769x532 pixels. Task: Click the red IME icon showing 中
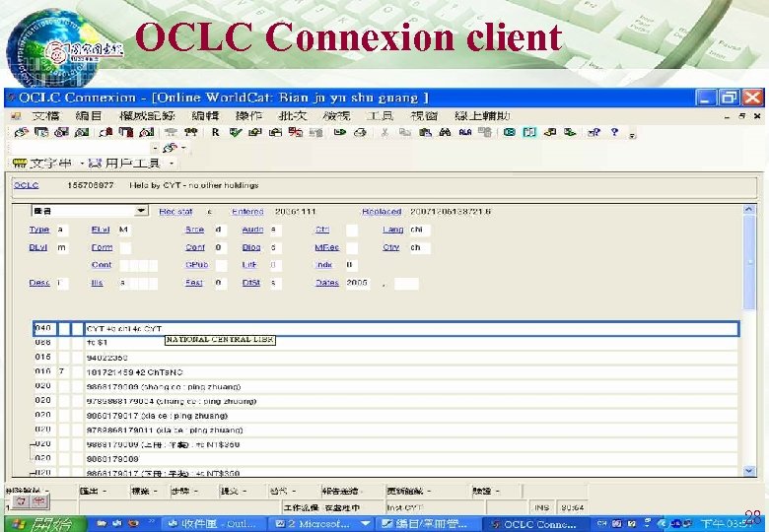point(39,501)
